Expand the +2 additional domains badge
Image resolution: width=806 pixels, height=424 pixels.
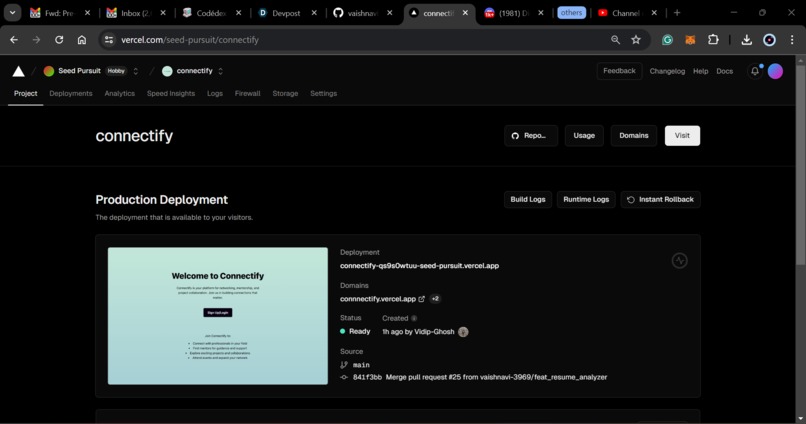click(x=435, y=299)
